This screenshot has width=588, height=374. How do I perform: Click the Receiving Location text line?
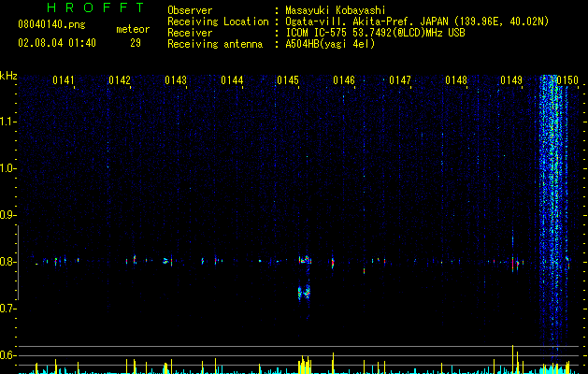click(358, 22)
